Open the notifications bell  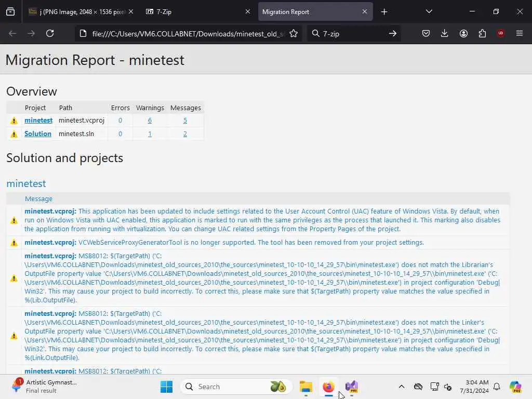497,387
